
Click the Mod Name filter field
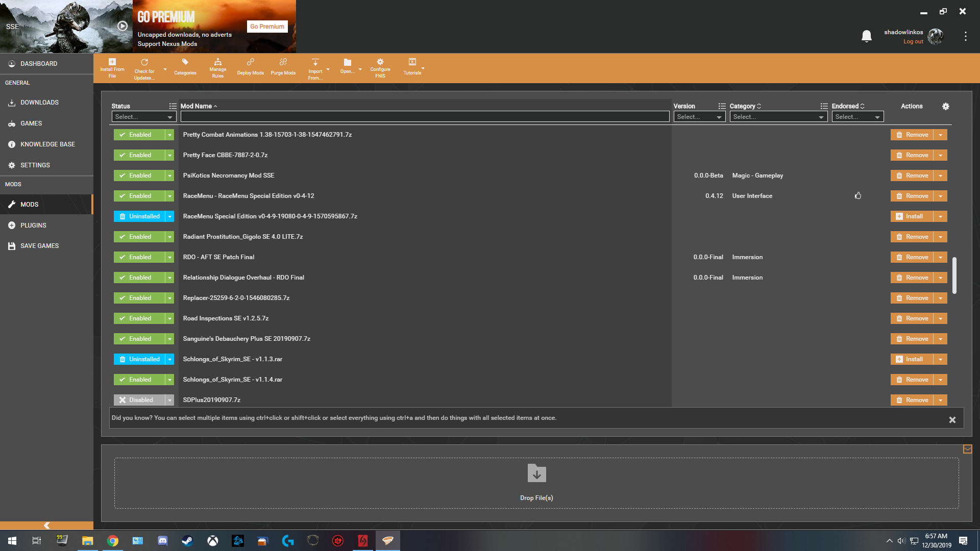click(x=425, y=117)
